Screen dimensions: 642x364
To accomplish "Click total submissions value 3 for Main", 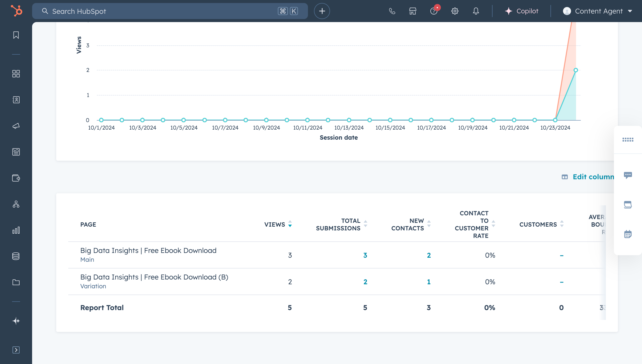I will click(365, 255).
